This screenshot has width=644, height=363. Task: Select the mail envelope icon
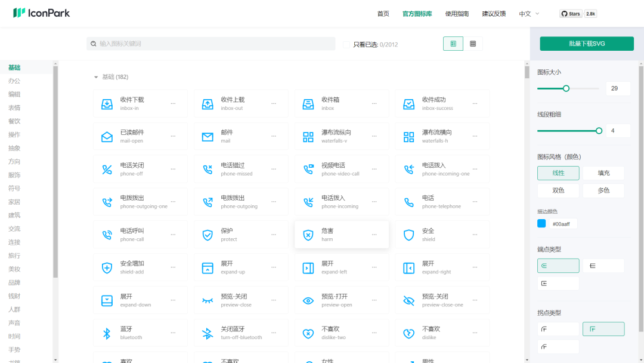tap(208, 137)
